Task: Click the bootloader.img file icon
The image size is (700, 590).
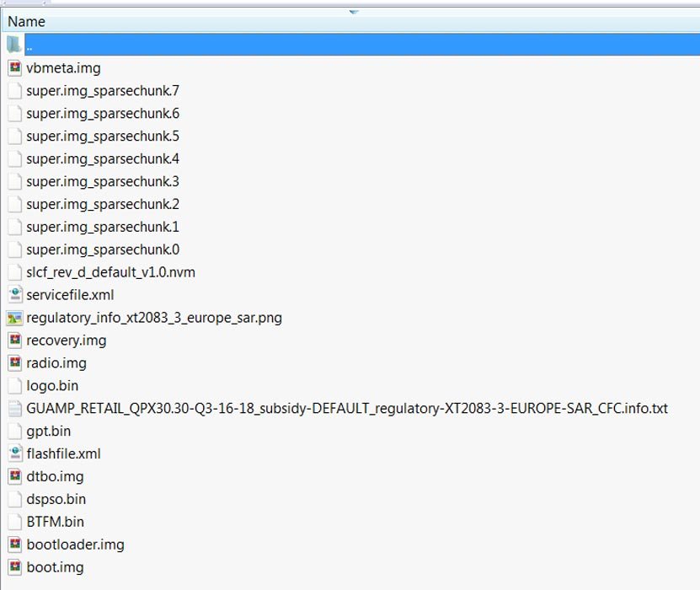Action: click(14, 544)
